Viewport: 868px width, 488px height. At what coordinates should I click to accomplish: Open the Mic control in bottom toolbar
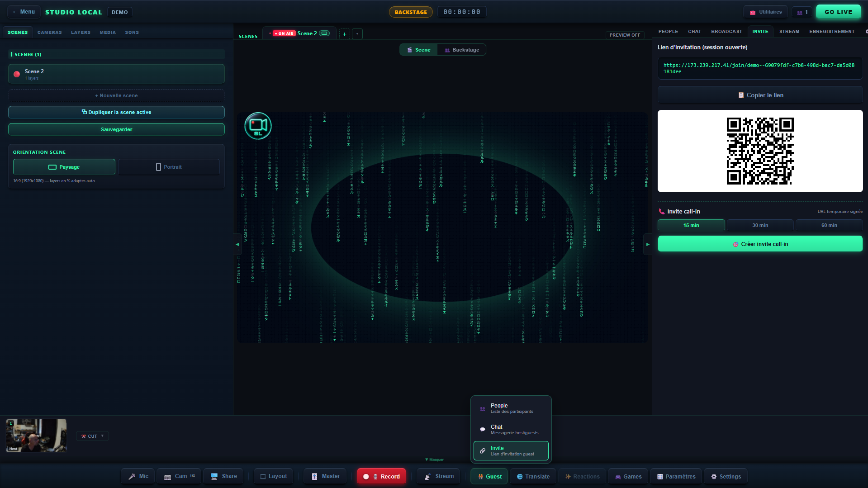point(138,476)
